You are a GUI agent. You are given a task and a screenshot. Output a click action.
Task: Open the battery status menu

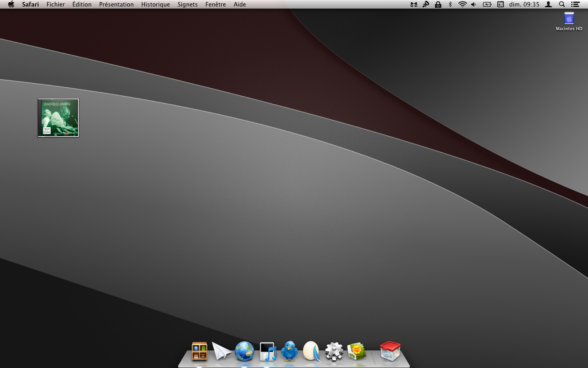(487, 4)
